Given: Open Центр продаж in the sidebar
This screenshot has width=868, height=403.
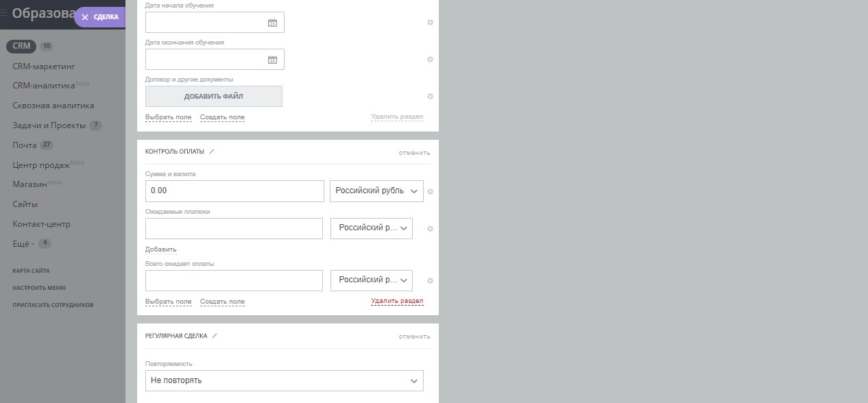Looking at the screenshot, I should pos(41,165).
